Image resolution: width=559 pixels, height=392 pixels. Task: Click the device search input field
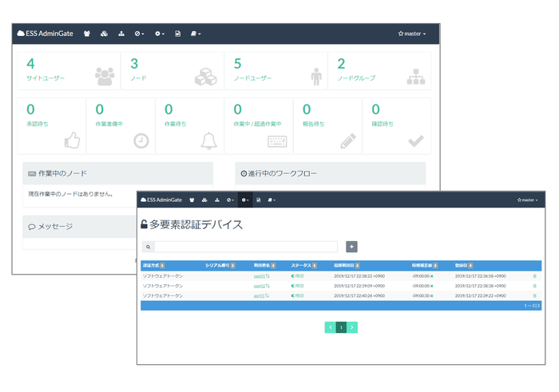245,247
